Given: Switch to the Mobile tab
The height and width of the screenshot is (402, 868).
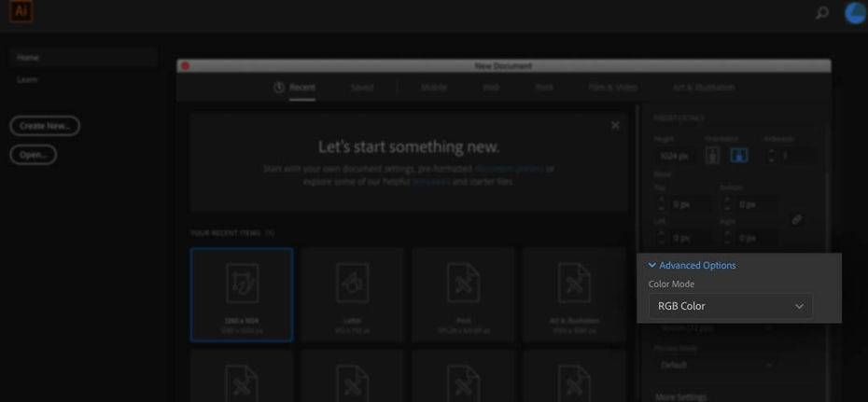Looking at the screenshot, I should click(434, 88).
